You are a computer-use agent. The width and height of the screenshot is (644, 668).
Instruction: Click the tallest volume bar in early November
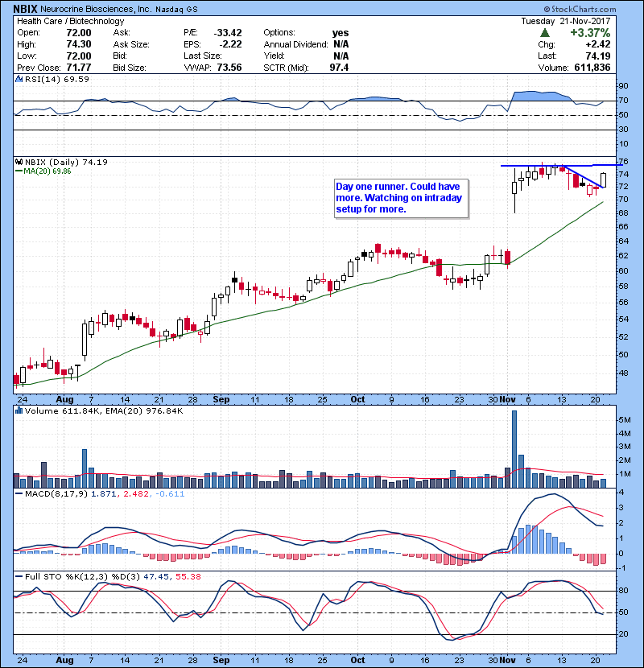pyautogui.click(x=514, y=449)
